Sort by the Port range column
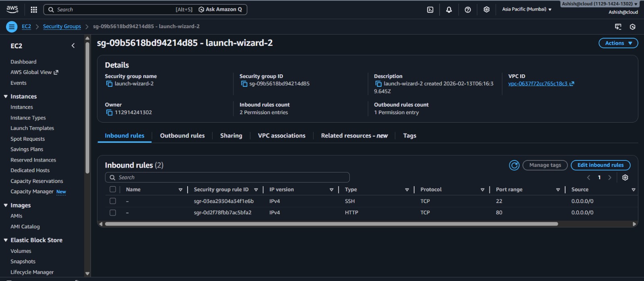 tap(558, 190)
